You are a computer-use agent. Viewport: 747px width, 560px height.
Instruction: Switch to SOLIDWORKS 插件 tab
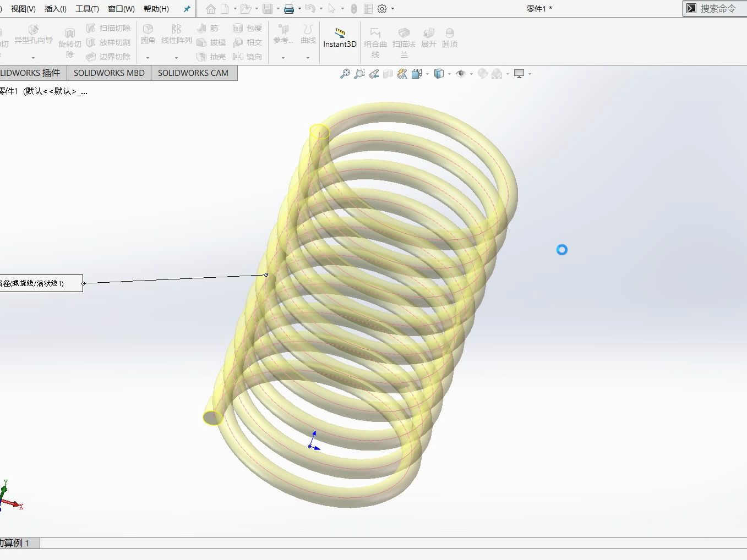click(x=32, y=73)
